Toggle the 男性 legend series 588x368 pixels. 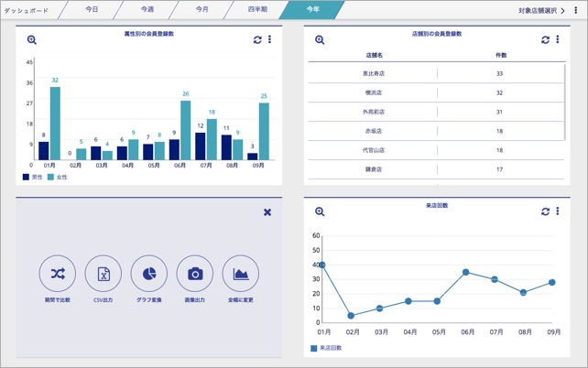point(33,178)
